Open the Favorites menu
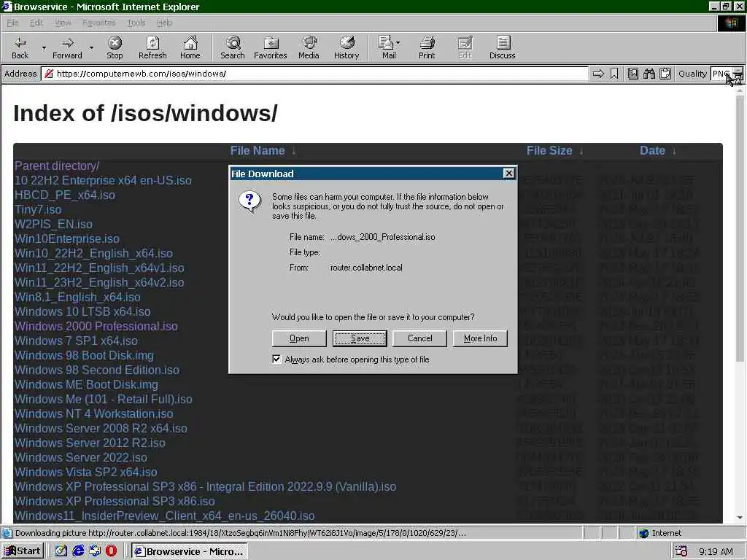 (98, 23)
